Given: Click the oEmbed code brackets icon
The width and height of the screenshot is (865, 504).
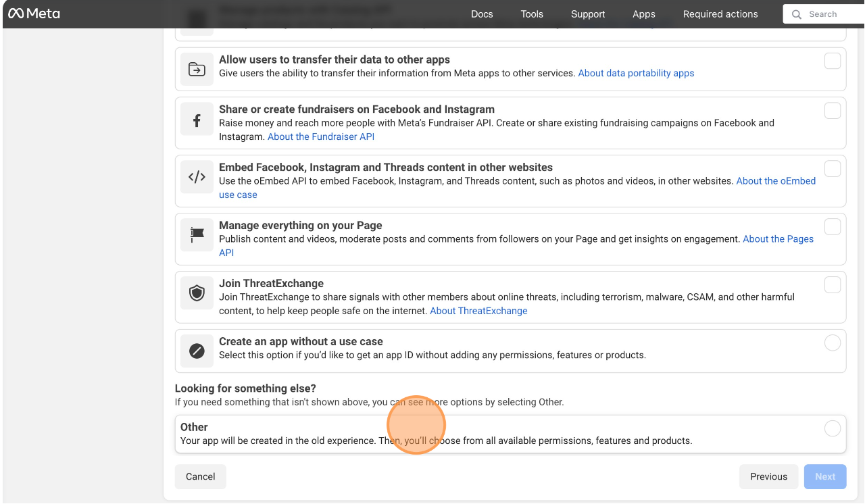Looking at the screenshot, I should (x=197, y=177).
